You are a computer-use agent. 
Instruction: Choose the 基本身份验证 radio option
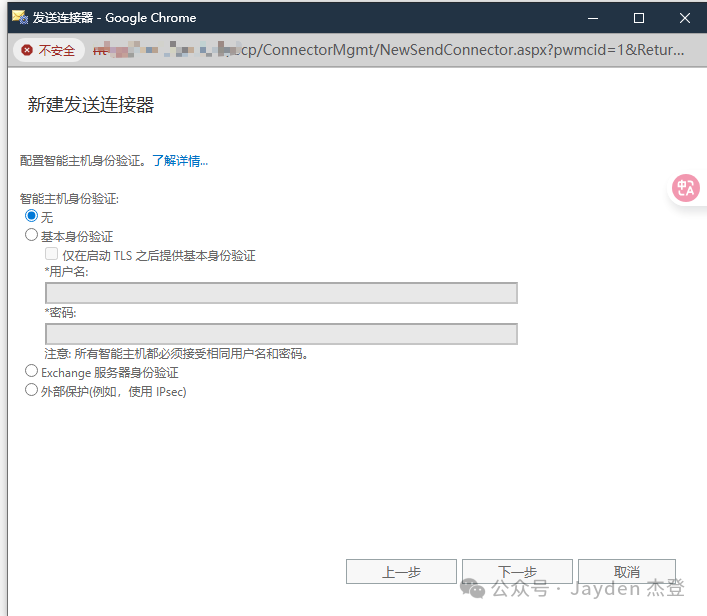click(31, 236)
